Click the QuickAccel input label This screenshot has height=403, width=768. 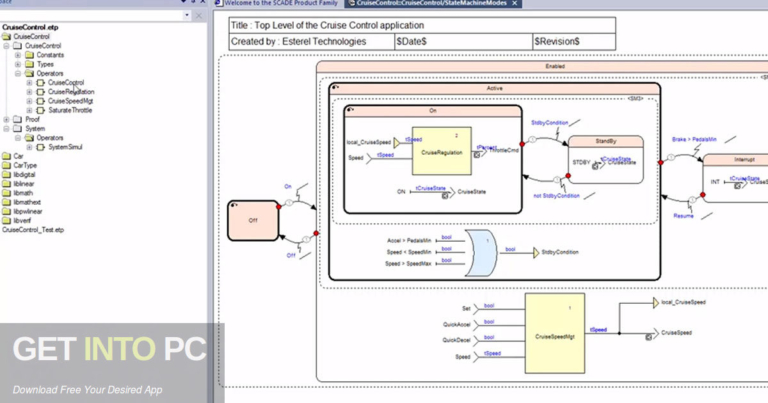[x=456, y=325]
